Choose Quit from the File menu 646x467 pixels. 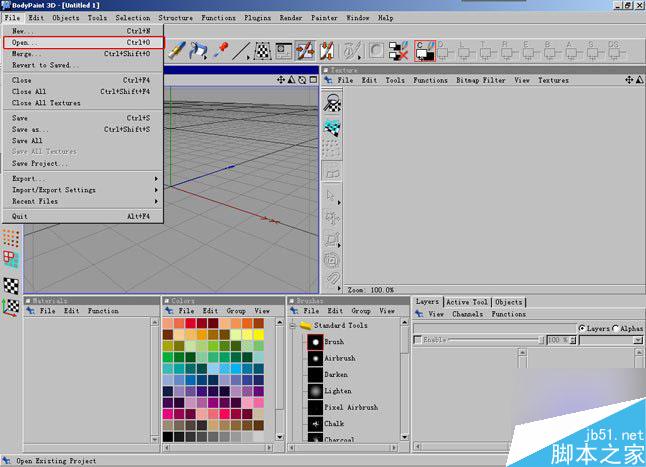pyautogui.click(x=83, y=216)
